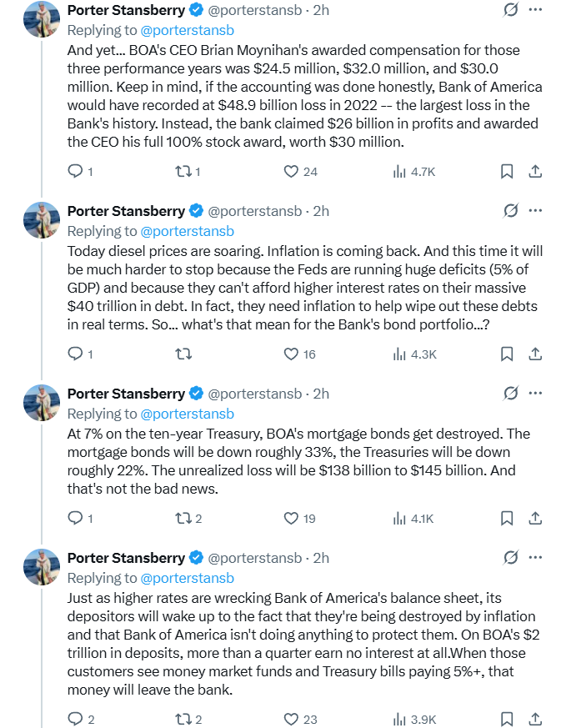Image resolution: width=576 pixels, height=728 pixels.
Task: Share the tweet about 7% ten-year Treasury
Action: click(535, 518)
